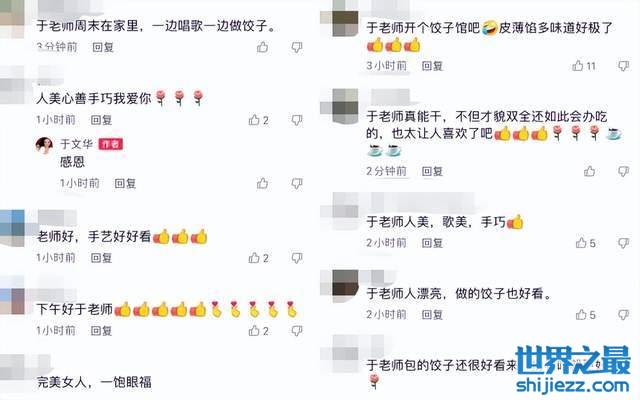Viewport: 640px width, 400px height.
Task: Reply to the '下午好于老师' comment
Action: [x=101, y=331]
